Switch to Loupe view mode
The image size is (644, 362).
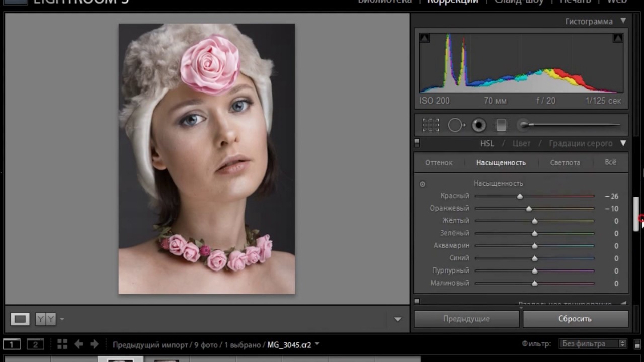pos(20,319)
